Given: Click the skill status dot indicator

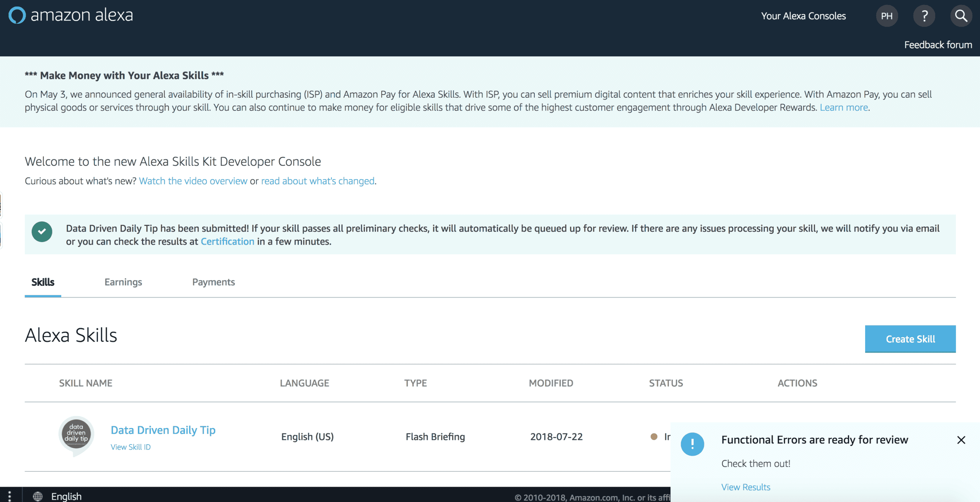Looking at the screenshot, I should click(654, 437).
